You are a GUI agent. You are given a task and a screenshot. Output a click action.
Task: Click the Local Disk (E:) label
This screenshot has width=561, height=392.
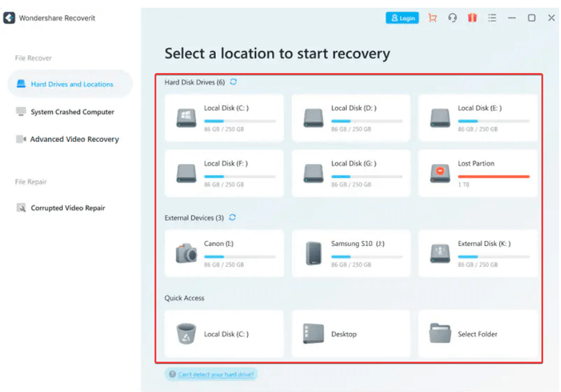click(x=480, y=108)
